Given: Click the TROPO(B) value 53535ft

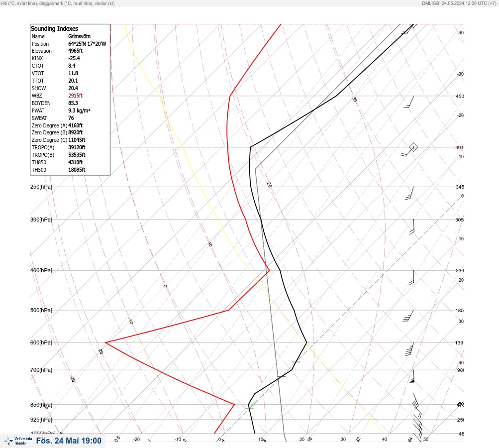Looking at the screenshot, I should click(x=77, y=155).
